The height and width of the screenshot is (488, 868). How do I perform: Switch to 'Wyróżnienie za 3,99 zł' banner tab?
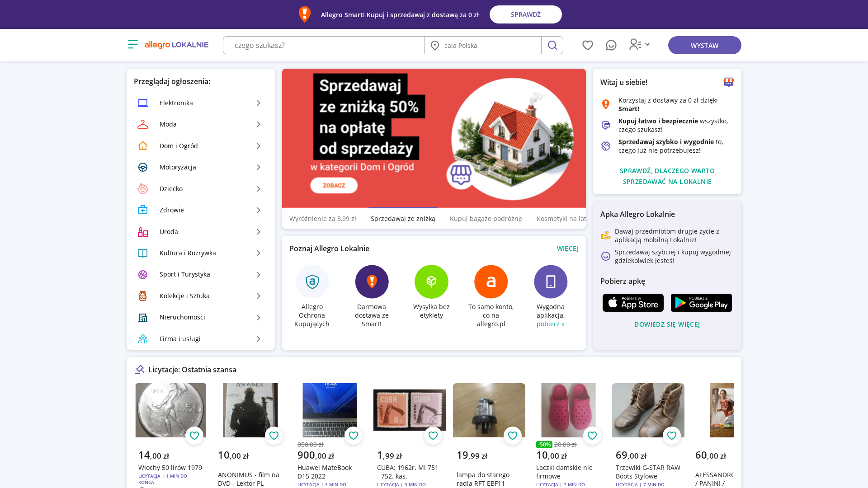(323, 219)
